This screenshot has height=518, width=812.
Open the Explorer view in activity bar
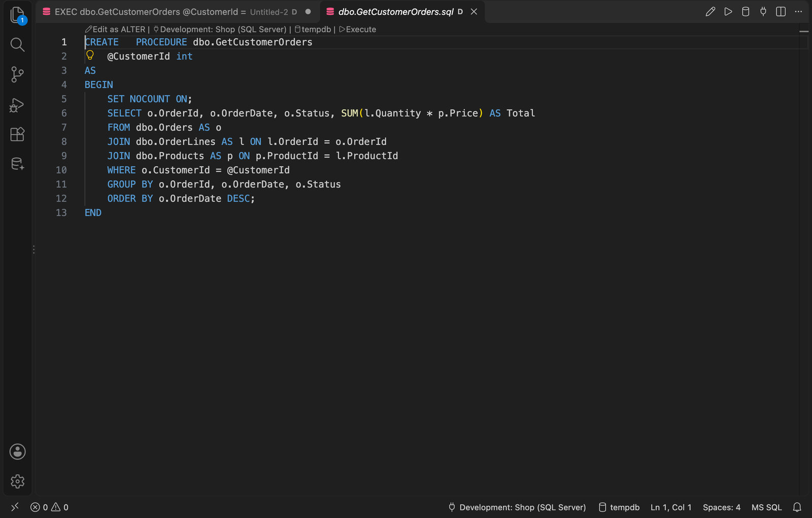[x=17, y=15]
